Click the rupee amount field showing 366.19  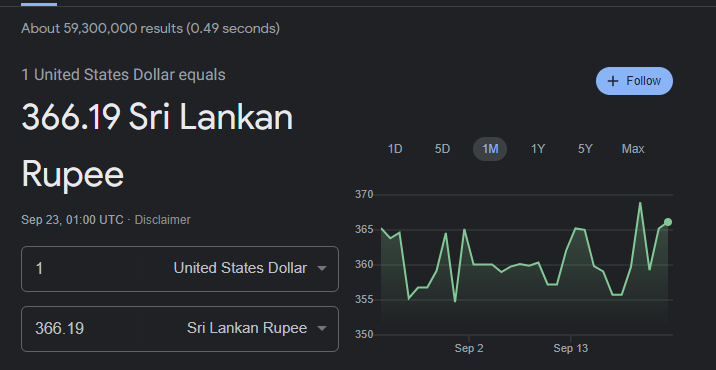click(82, 328)
